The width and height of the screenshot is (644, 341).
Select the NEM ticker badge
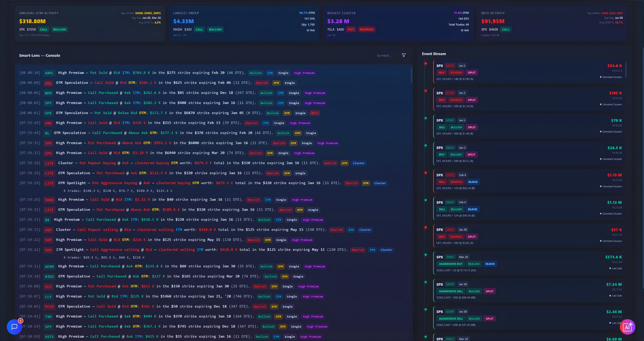[x=48, y=93]
